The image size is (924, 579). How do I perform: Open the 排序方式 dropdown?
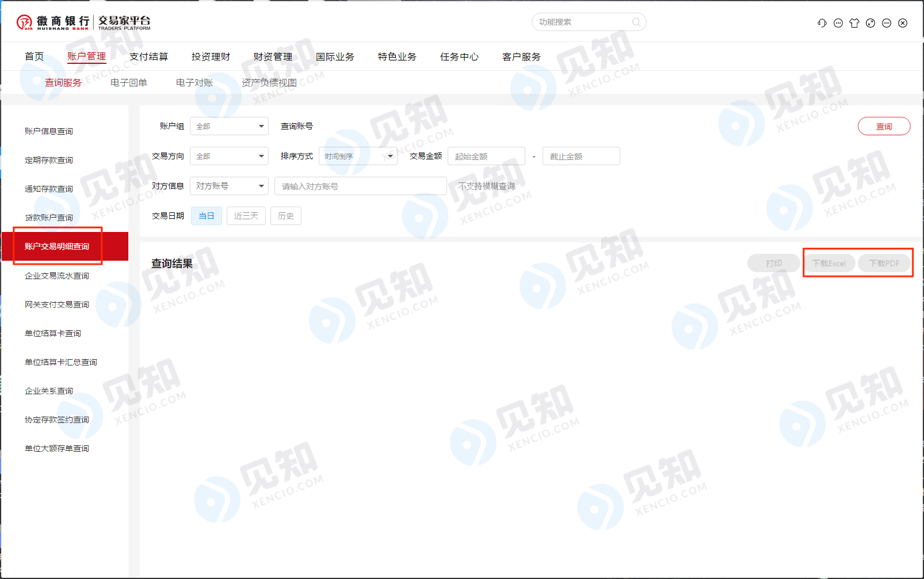pyautogui.click(x=357, y=156)
